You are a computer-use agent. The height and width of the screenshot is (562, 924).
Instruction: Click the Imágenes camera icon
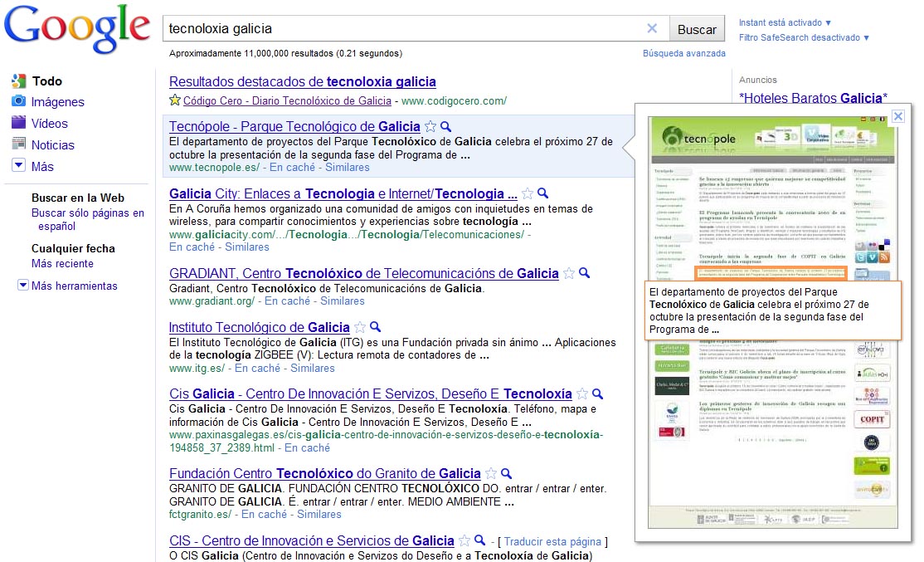(19, 100)
